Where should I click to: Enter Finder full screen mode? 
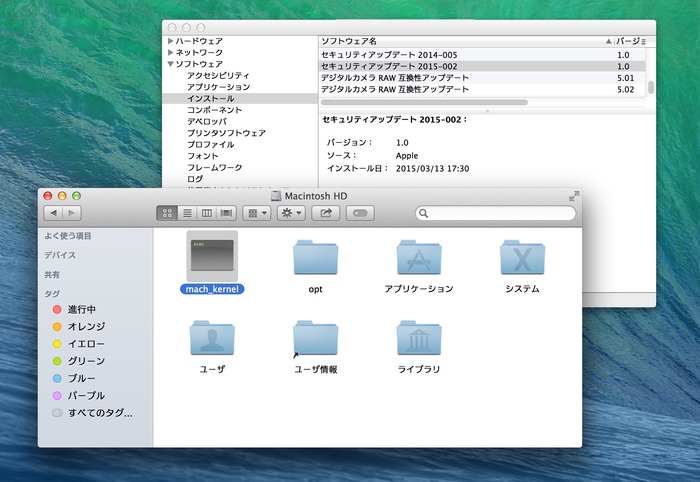click(574, 196)
